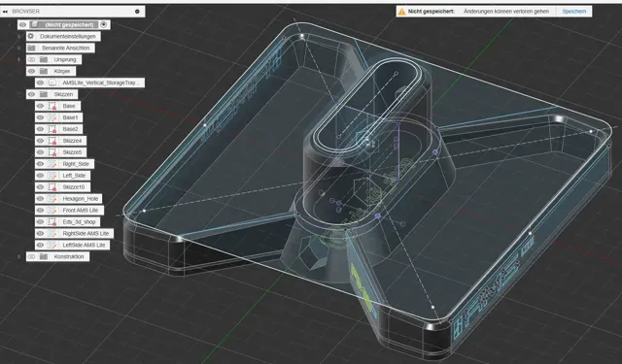Click the Dokumenteinstellungen gear icon
Viewport: 622px width, 364px height.
click(31, 36)
